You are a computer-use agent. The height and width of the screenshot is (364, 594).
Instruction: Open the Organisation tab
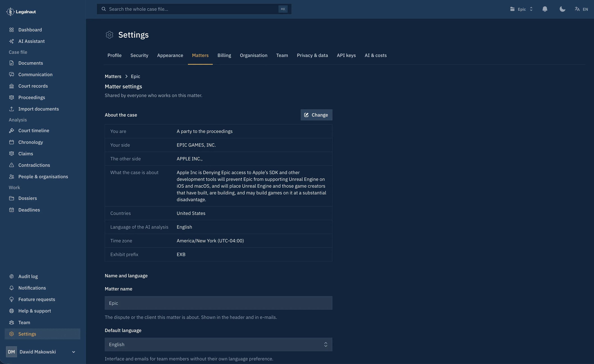pyautogui.click(x=253, y=55)
